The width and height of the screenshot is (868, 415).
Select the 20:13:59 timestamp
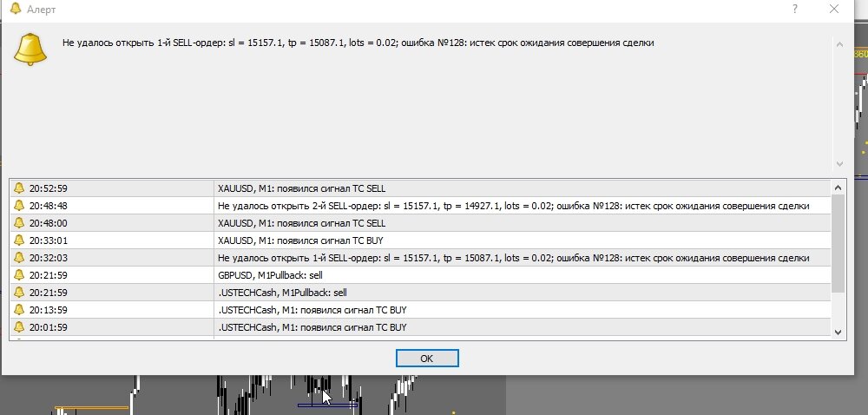pyautogui.click(x=48, y=310)
